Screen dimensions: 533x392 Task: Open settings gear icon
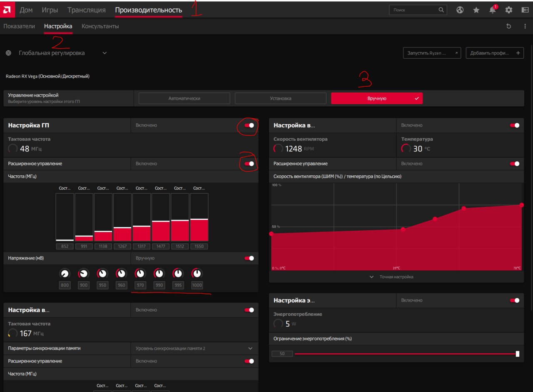point(509,10)
